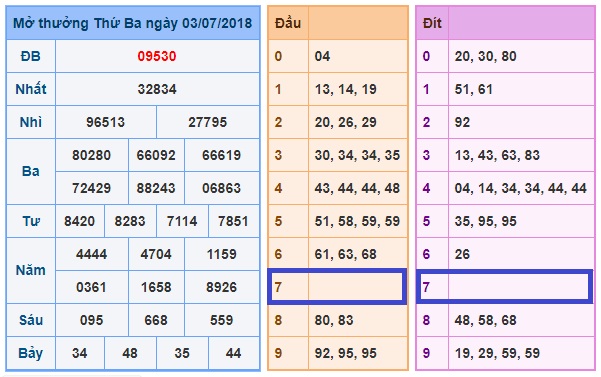The image size is (601, 377).
Task: Click Đít row 4 values 04, 14, 34, 34, 44, 44
Action: [x=521, y=188]
